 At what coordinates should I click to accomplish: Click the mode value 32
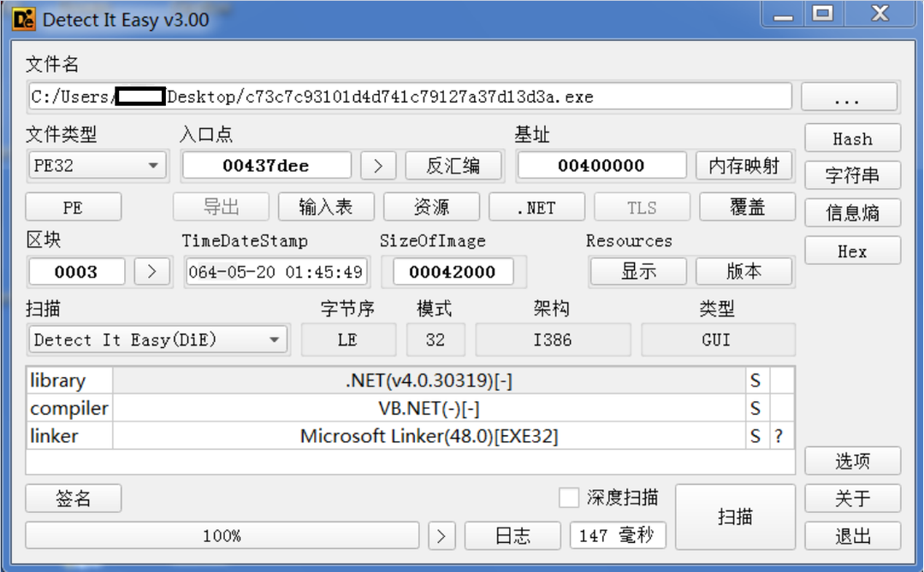435,340
